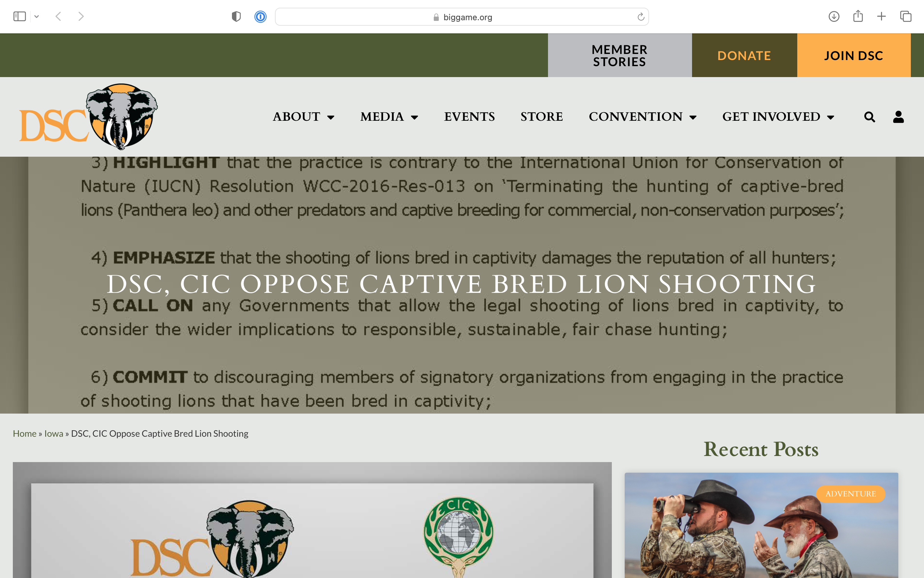Open the tab group dropdown chevron

[37, 16]
